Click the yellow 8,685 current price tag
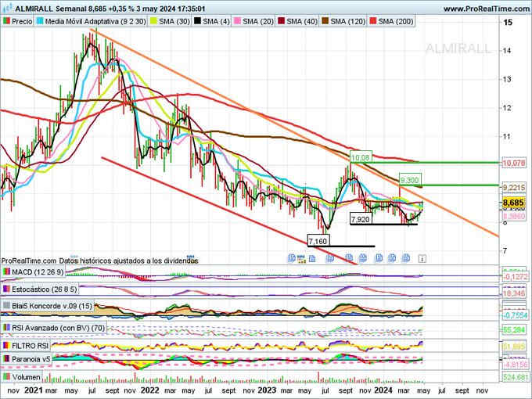532x399 pixels. (513, 203)
